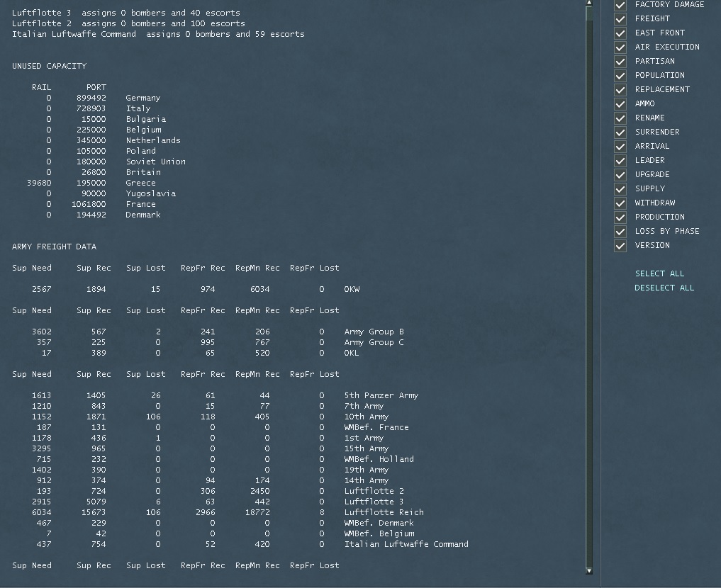Disable the AIR EXECUTION checkbox
Viewport: 721px width, 588px height.
click(620, 47)
